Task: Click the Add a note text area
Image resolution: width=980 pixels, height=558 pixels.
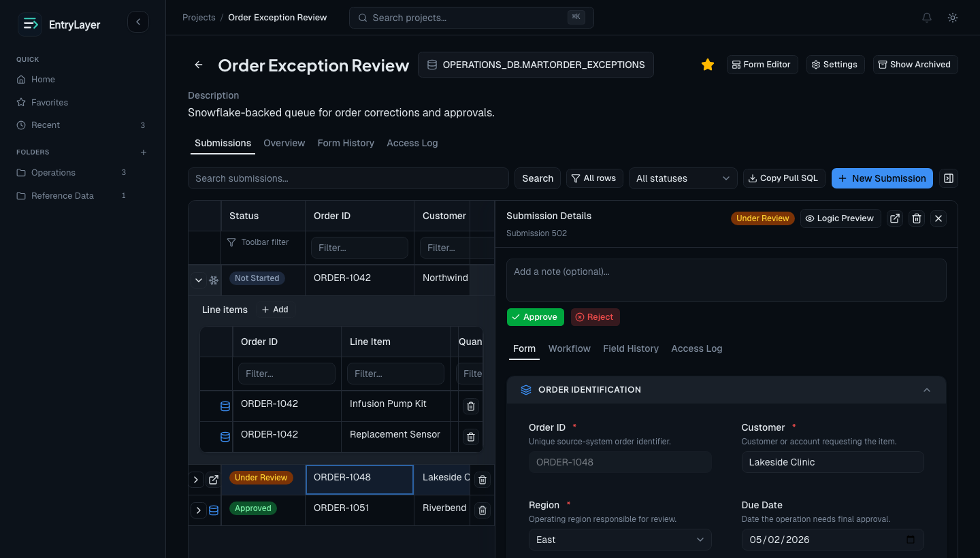Action: (726, 280)
